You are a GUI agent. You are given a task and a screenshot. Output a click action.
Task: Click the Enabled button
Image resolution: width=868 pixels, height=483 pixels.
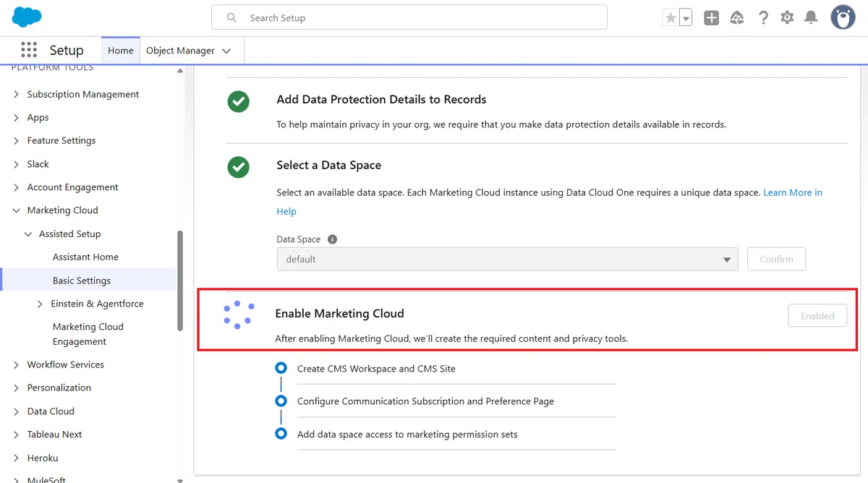(x=817, y=316)
